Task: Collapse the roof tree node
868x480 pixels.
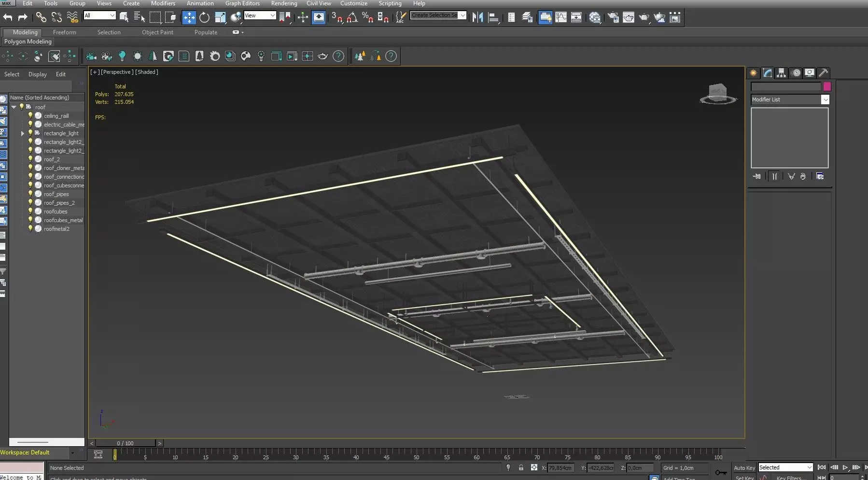Action: [14, 107]
